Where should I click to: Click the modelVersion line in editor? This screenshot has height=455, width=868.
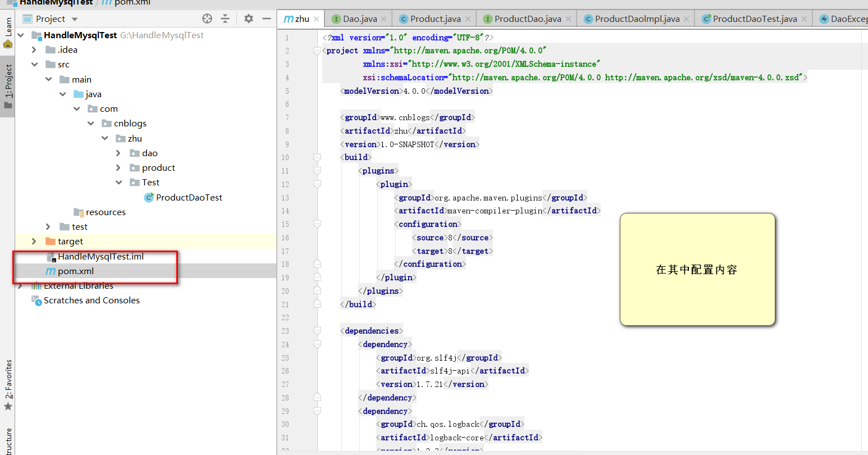click(416, 90)
